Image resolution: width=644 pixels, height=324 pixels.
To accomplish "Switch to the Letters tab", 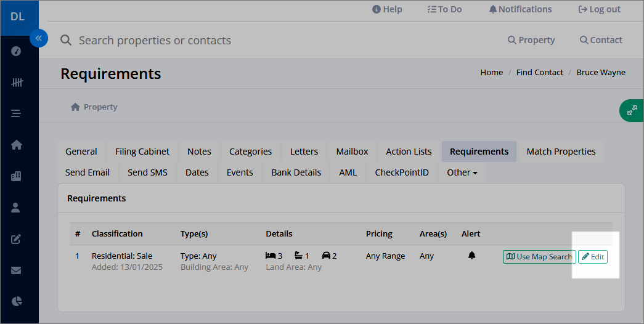I will [304, 152].
